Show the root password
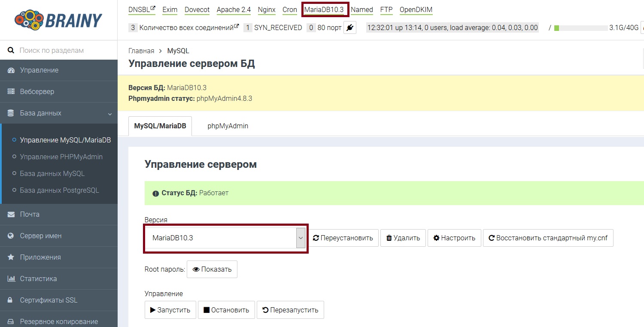 coord(212,269)
